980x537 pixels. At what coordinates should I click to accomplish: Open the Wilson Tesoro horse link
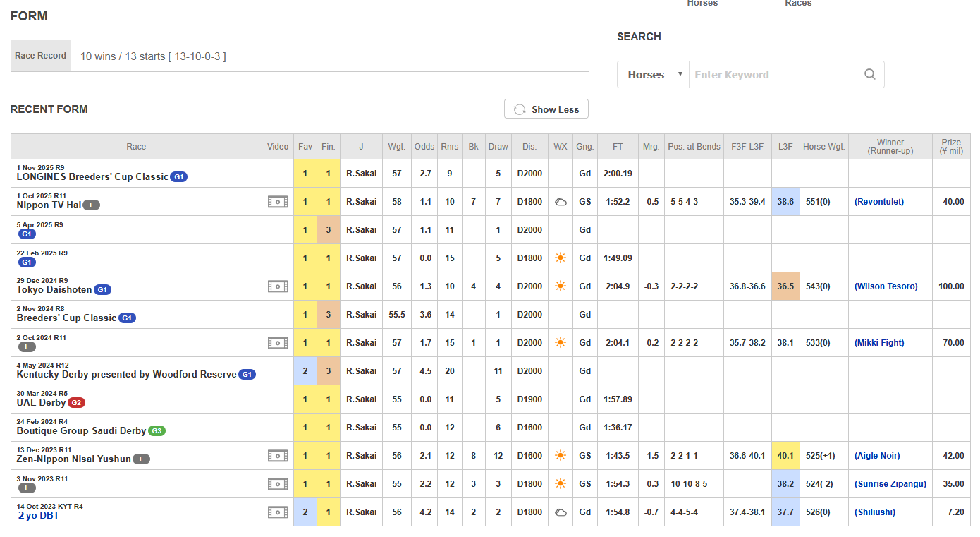[886, 286]
